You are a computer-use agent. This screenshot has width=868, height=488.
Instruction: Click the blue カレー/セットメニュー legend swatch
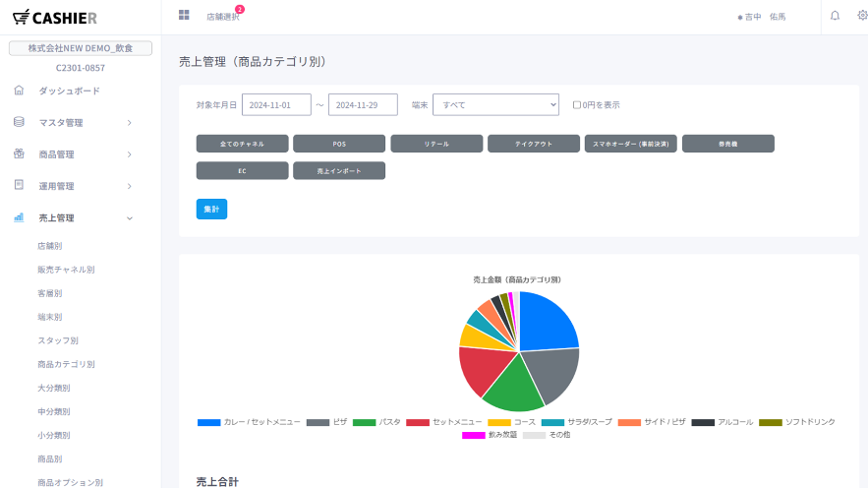pos(208,422)
